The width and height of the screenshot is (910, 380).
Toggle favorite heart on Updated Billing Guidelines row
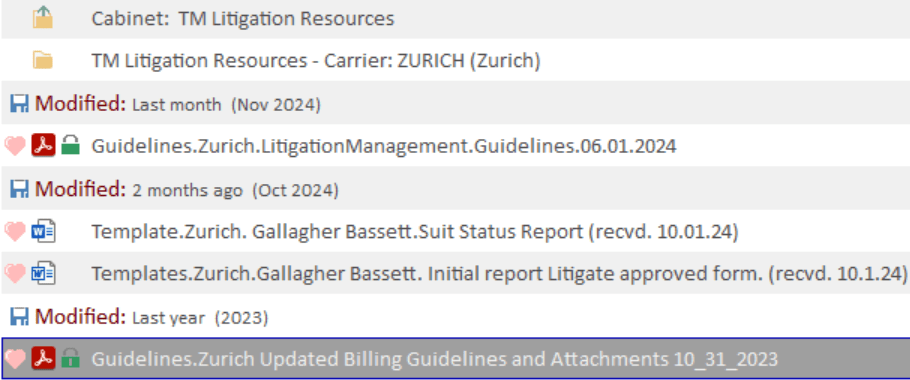pyautogui.click(x=15, y=359)
